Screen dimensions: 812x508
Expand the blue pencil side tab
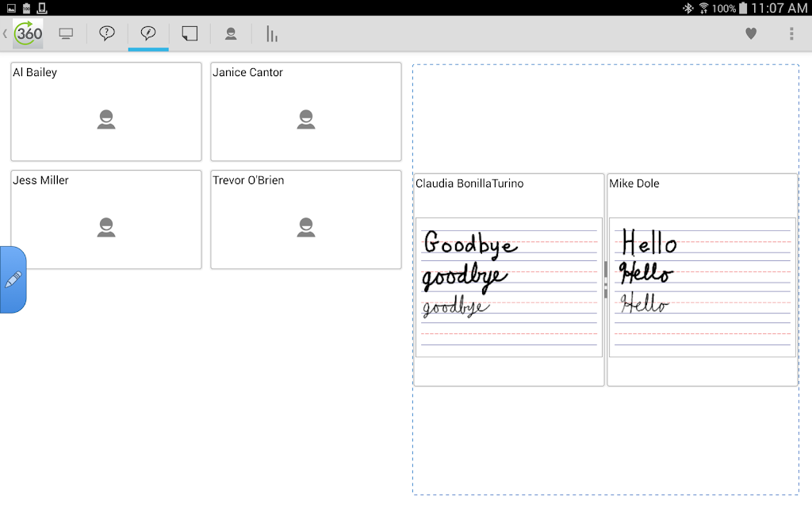point(13,280)
